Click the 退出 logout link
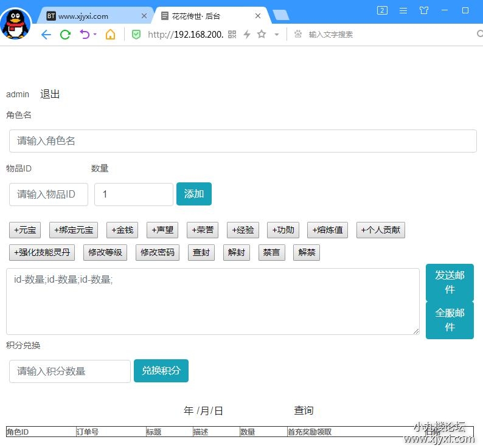Image resolution: width=483 pixels, height=448 pixels. click(x=50, y=94)
